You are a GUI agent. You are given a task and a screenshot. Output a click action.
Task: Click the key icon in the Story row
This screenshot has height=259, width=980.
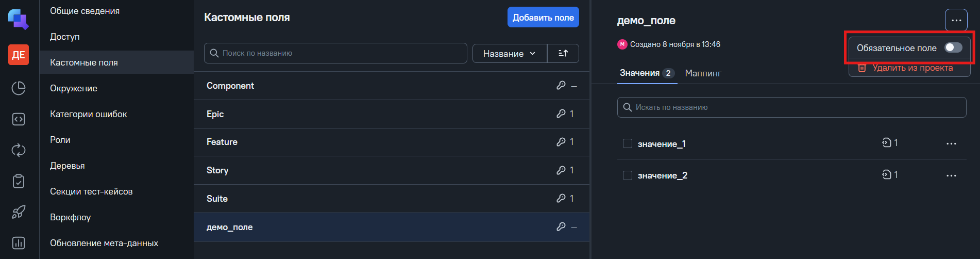point(561,170)
